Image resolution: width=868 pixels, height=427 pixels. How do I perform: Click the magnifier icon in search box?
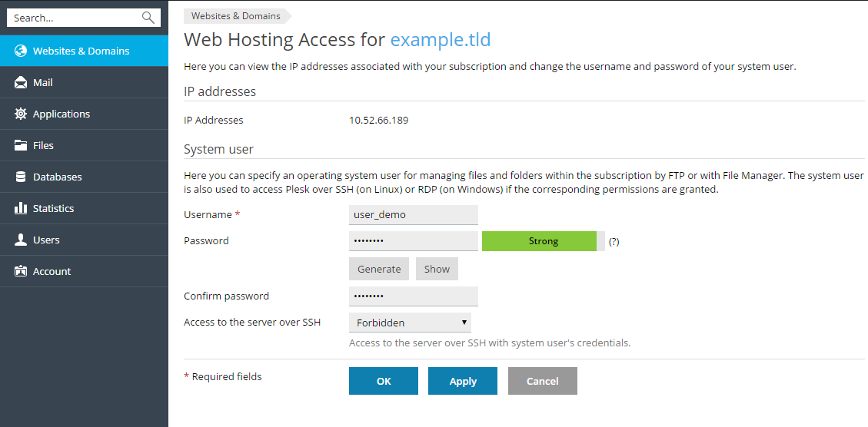pos(148,18)
